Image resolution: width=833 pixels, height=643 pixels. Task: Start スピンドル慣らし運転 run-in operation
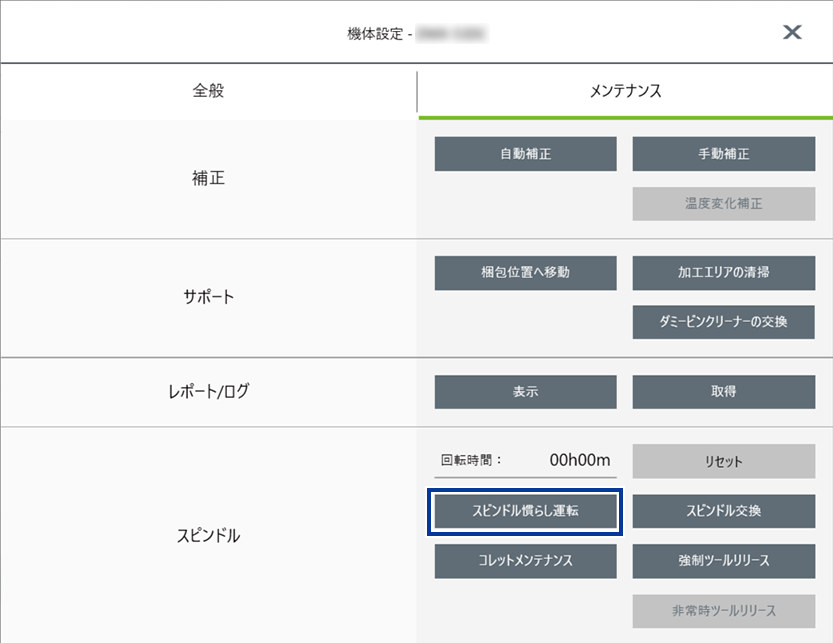[x=525, y=511]
